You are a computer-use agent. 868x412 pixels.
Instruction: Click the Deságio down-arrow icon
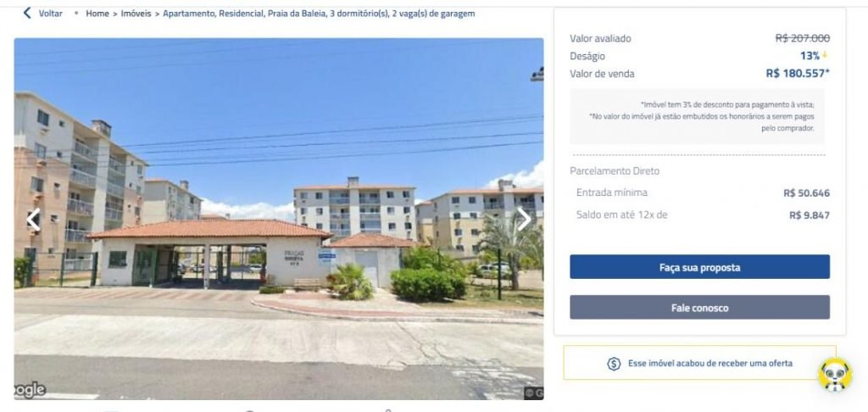[825, 55]
